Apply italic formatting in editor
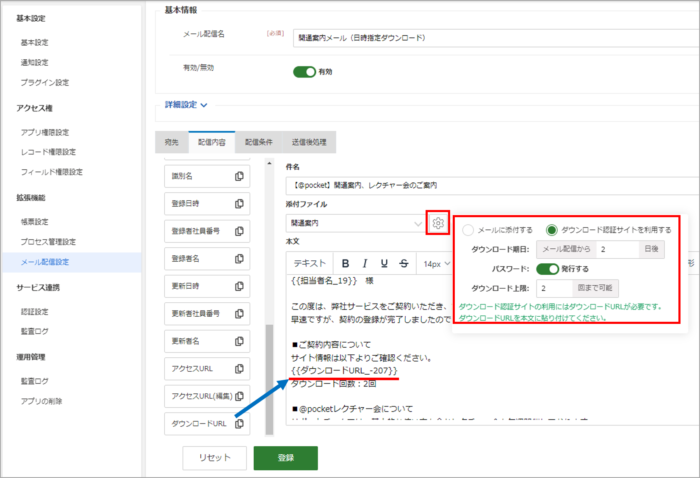The width and height of the screenshot is (700, 478). point(365,264)
